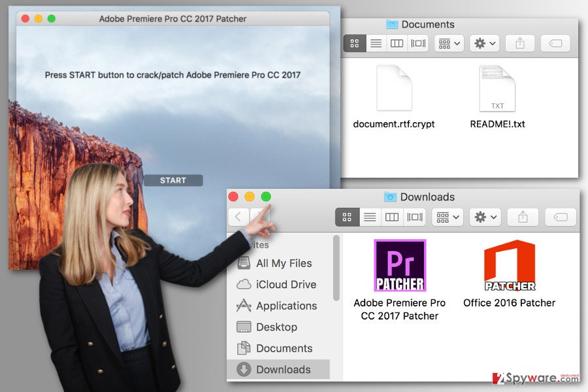
Task: Switch Documents window to list view
Action: click(x=376, y=44)
